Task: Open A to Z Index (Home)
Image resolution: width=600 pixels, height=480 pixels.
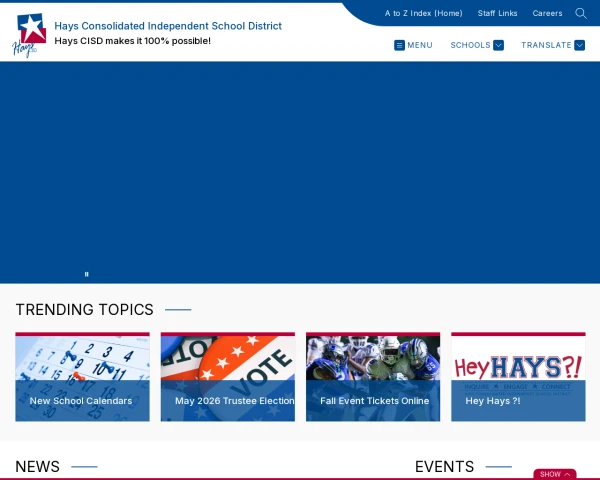Action: (x=423, y=13)
